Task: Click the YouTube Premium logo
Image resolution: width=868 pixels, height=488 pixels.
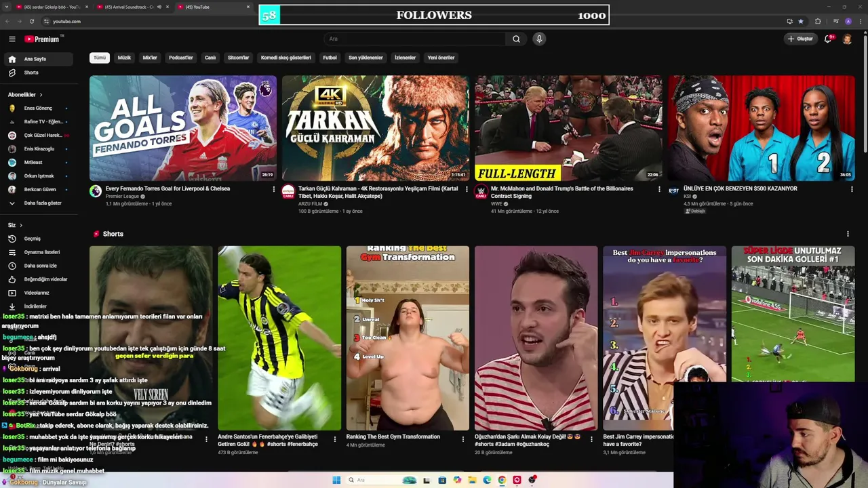Action: pyautogui.click(x=42, y=39)
